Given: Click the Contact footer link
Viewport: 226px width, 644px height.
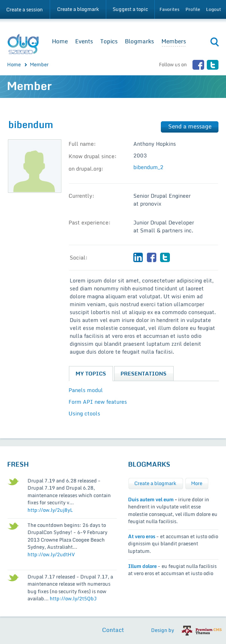Looking at the screenshot, I should (x=113, y=630).
